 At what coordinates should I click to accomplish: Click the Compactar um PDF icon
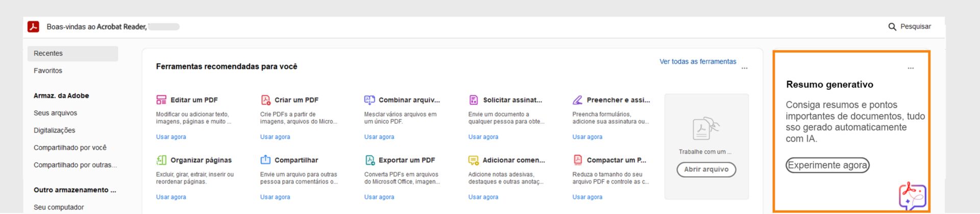(x=578, y=160)
